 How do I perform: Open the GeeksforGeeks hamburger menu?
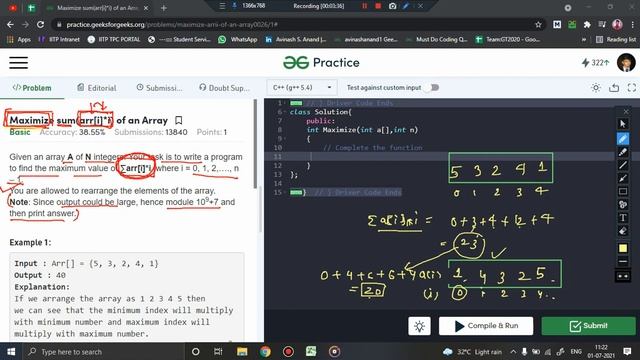pyautogui.click(x=18, y=62)
